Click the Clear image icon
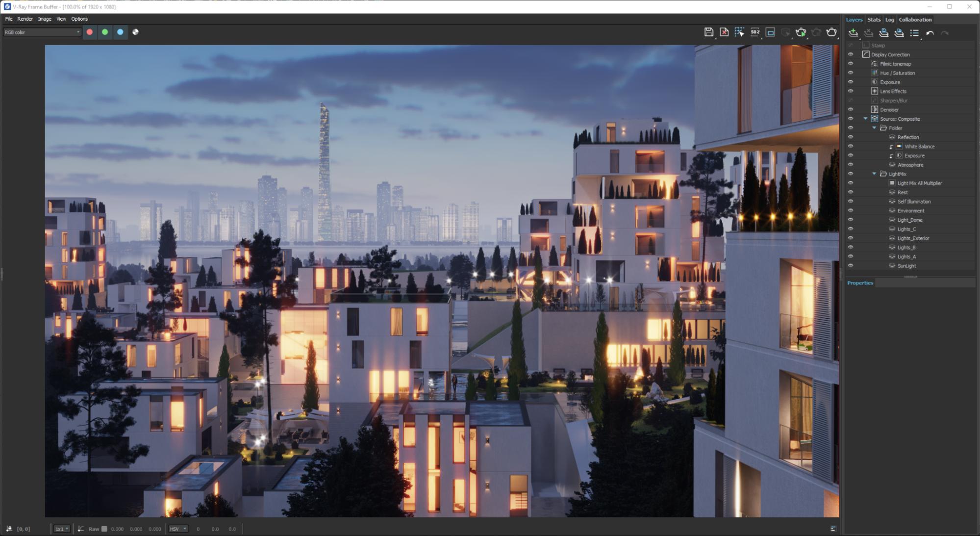 tap(724, 32)
